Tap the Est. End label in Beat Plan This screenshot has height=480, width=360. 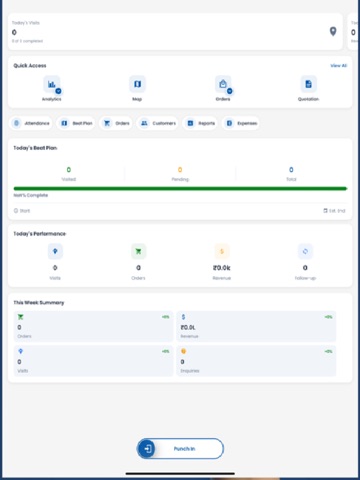point(335,211)
